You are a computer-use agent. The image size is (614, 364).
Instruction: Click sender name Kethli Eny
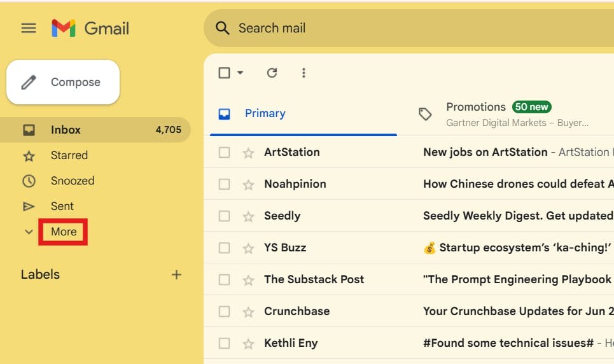point(291,343)
